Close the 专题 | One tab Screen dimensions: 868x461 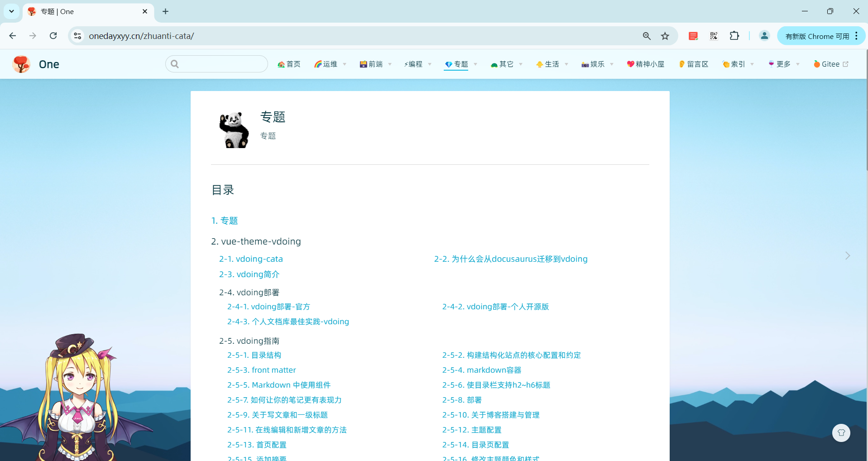click(145, 11)
